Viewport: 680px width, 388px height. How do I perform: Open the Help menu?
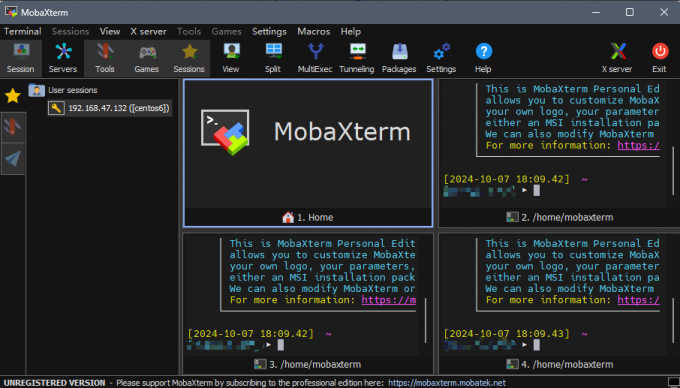(350, 31)
